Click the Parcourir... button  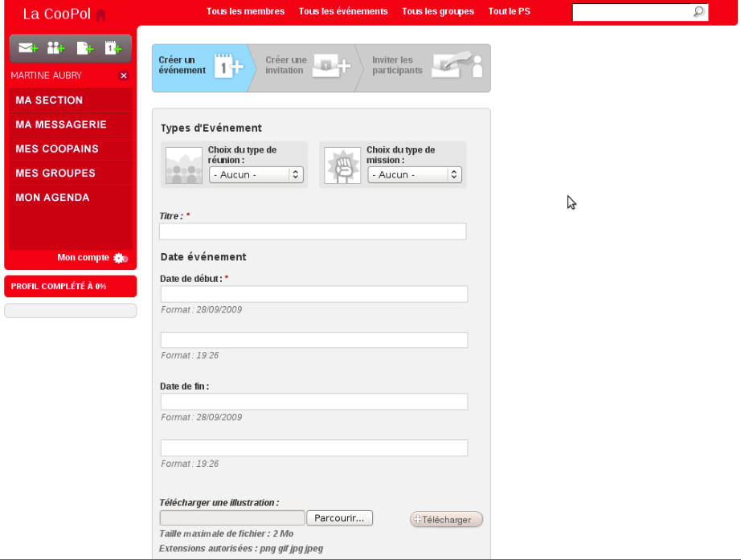pyautogui.click(x=339, y=518)
